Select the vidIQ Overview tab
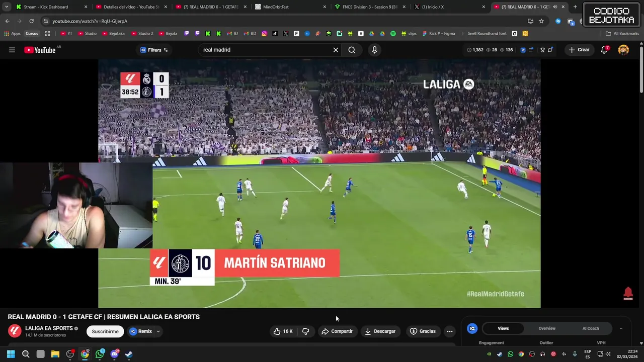Viewport: 644px width, 362px height. pyautogui.click(x=547, y=328)
